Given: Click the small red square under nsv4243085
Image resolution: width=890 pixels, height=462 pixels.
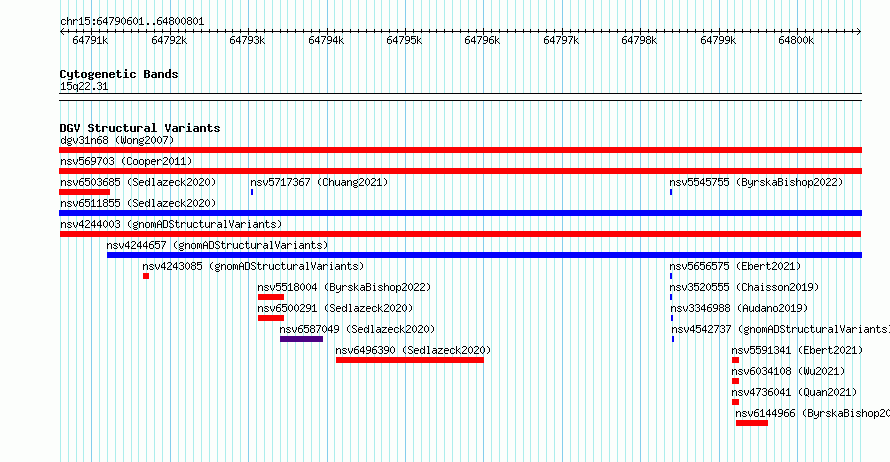Looking at the screenshot, I should coord(146,276).
